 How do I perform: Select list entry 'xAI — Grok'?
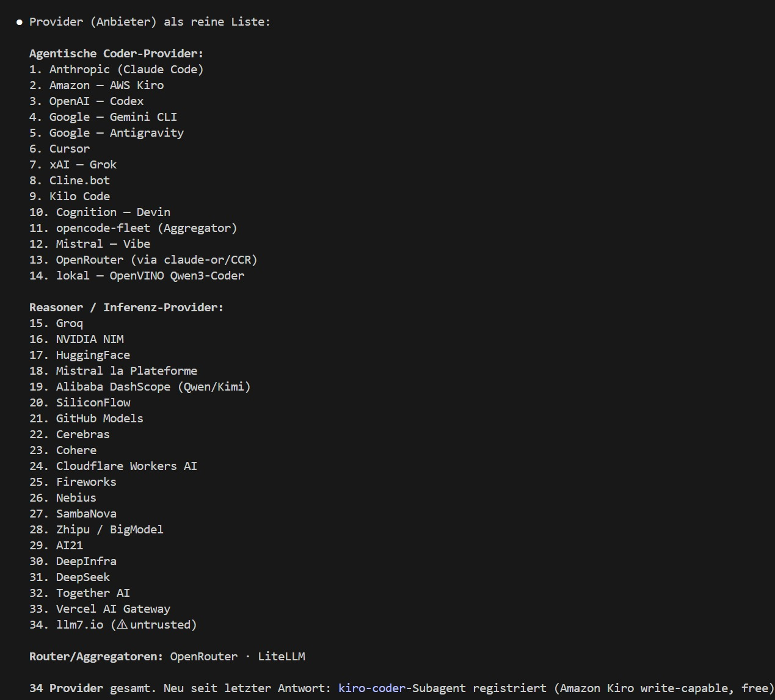coord(83,164)
